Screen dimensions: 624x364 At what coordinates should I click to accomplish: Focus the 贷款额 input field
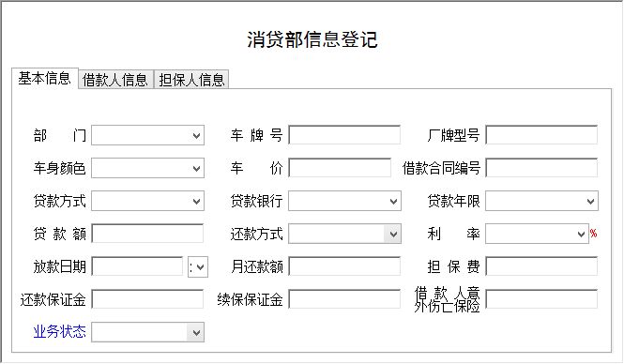147,234
